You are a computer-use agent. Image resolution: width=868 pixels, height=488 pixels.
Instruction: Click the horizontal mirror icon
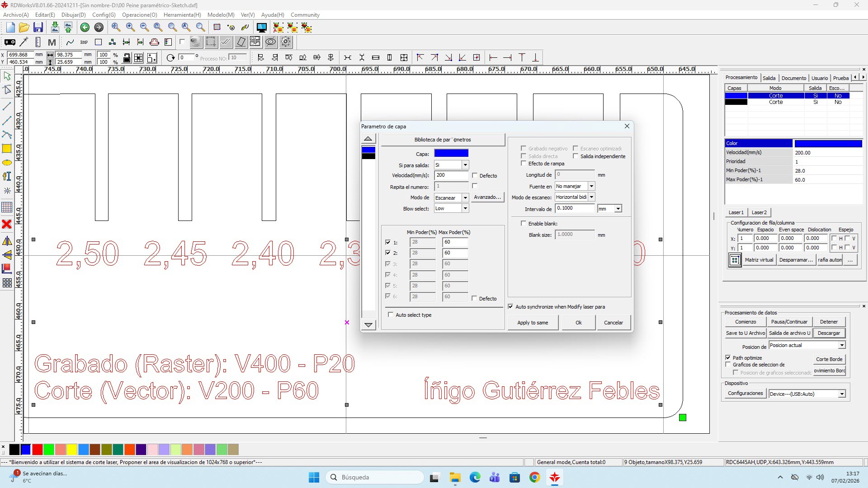tap(7, 240)
